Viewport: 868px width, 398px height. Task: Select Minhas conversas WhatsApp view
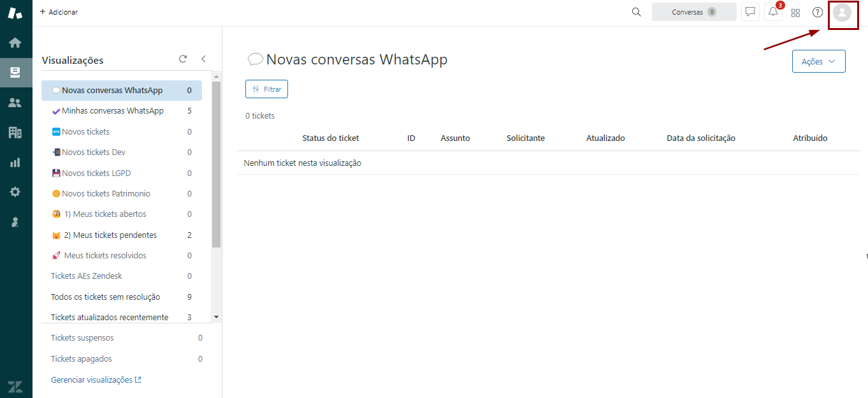click(x=112, y=111)
